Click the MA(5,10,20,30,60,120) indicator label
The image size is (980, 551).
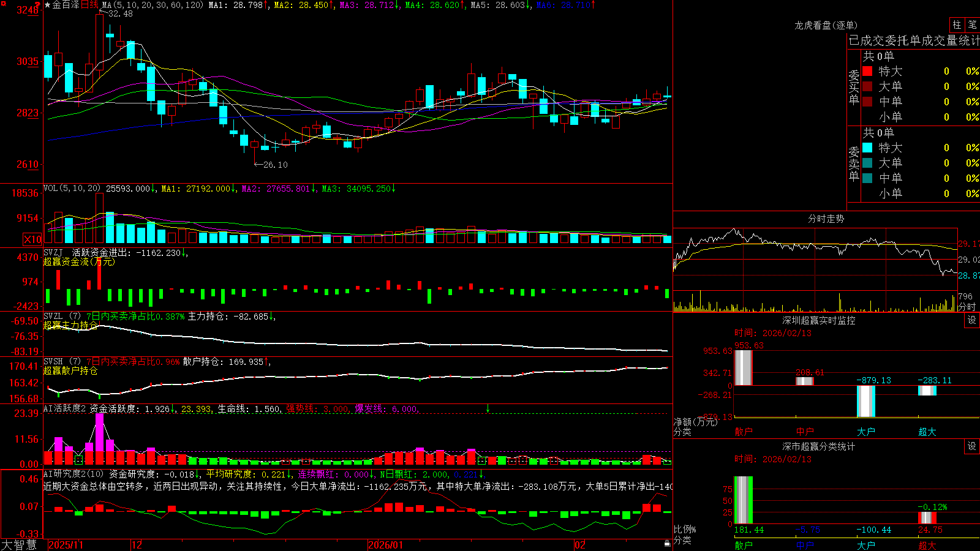(153, 5)
